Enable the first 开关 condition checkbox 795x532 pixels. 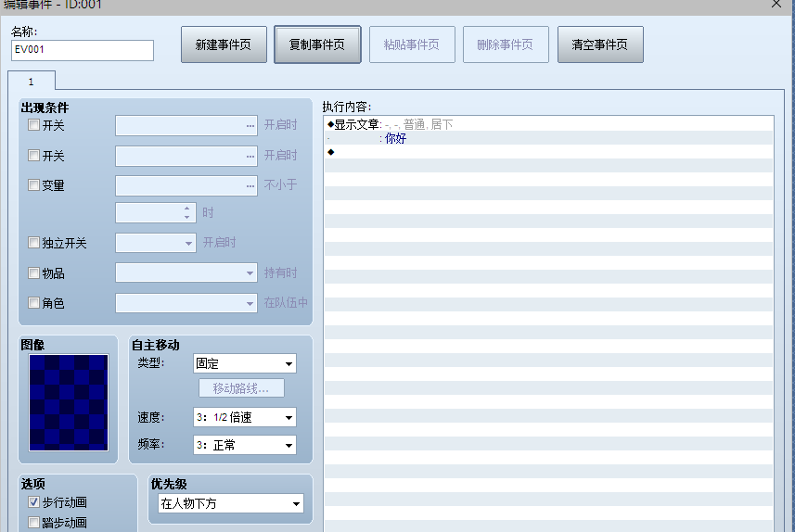tap(33, 124)
